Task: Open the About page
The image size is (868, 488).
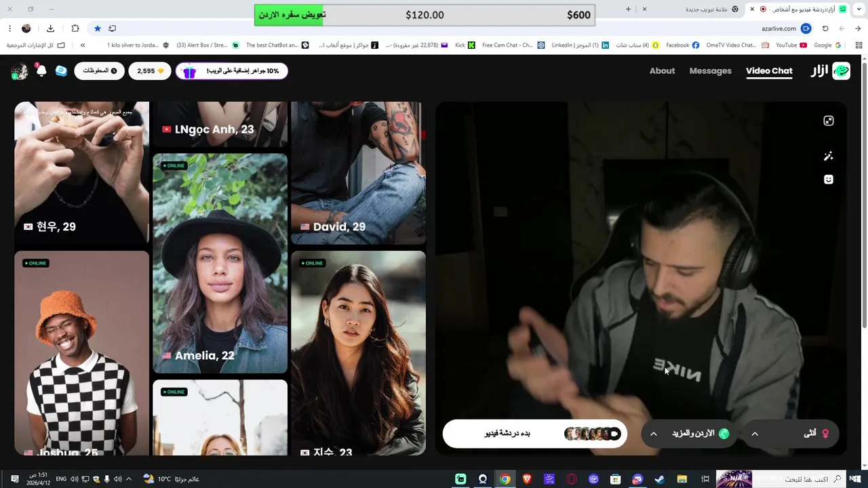Action: 662,70
